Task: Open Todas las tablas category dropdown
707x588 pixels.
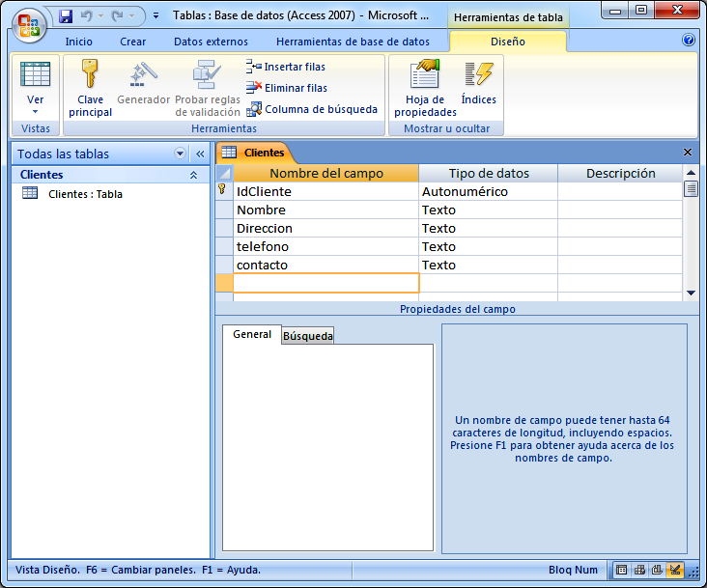Action: pyautogui.click(x=180, y=154)
